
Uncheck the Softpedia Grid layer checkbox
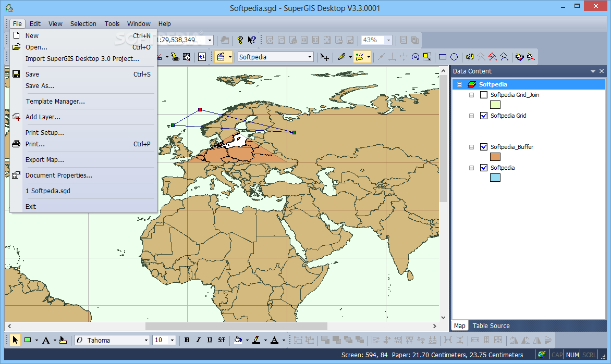tap(484, 116)
